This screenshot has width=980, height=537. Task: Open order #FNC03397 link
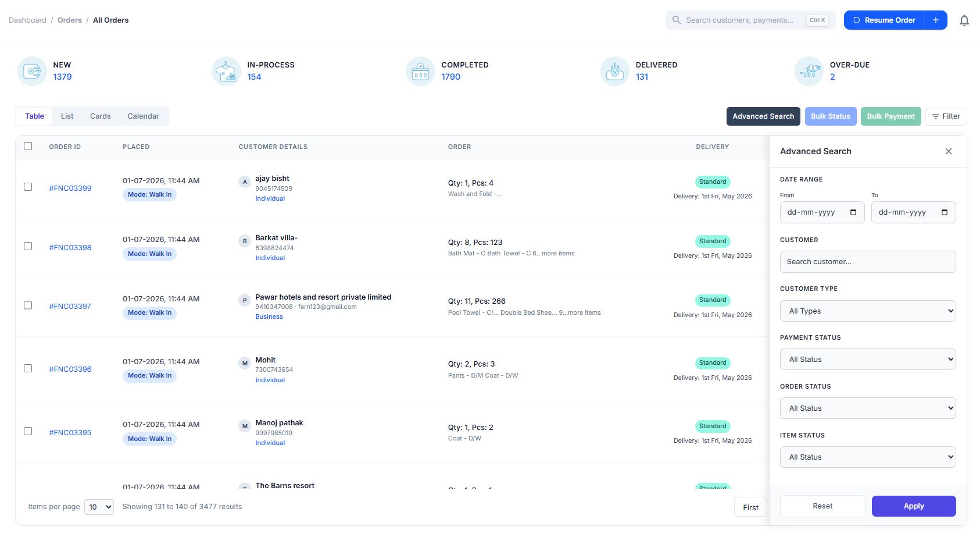coord(70,307)
